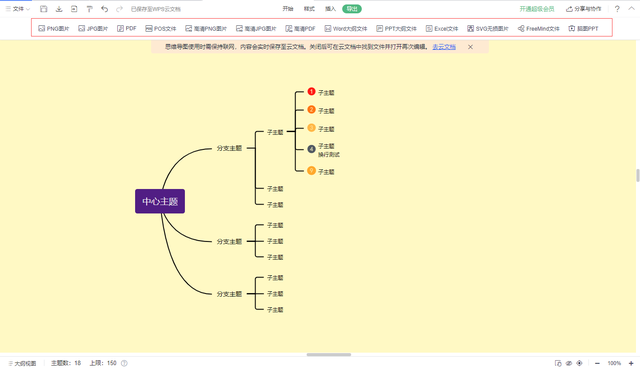Screen dimensions: 640x370
Task: Select the 子主题 beside priority marker 3
Action: pos(326,129)
